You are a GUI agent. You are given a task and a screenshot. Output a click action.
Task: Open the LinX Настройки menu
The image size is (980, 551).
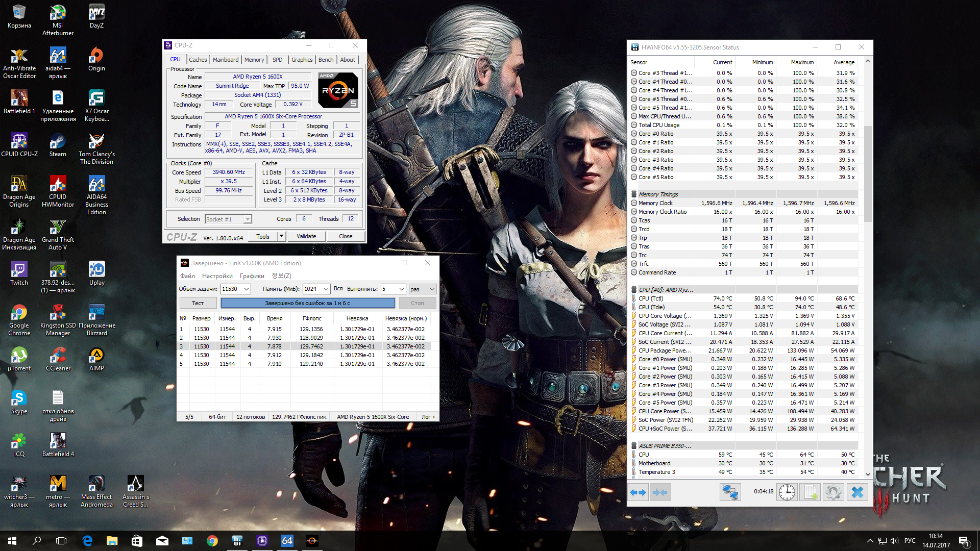pos(217,276)
